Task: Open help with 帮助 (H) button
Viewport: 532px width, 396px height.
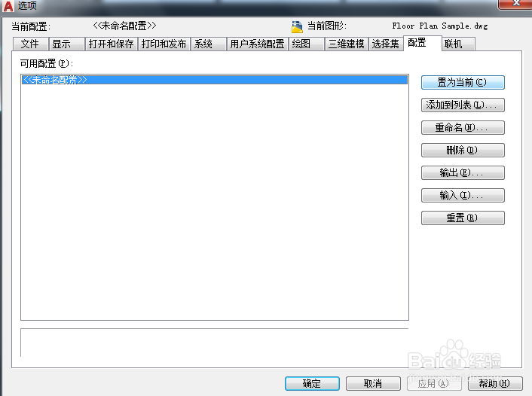Action: (495, 383)
